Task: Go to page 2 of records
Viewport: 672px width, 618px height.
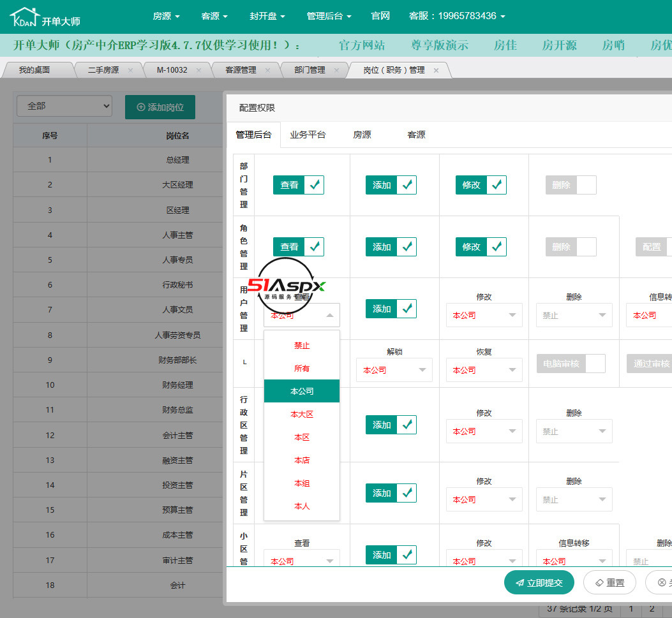Action: point(652,608)
